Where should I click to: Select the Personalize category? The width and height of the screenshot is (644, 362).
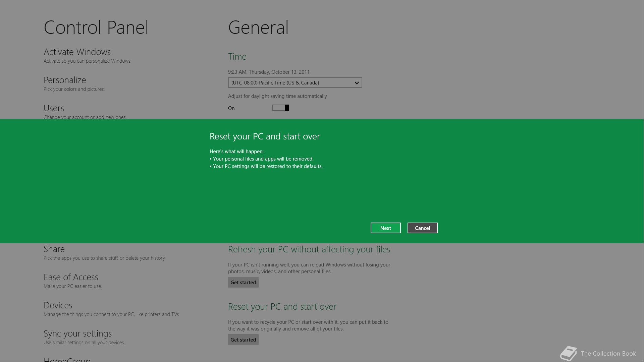65,80
